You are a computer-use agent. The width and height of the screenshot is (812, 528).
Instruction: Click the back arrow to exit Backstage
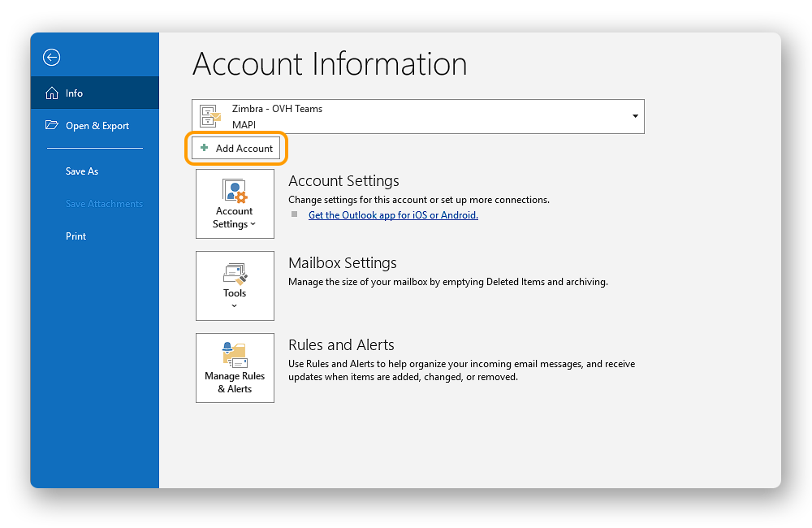(x=52, y=57)
